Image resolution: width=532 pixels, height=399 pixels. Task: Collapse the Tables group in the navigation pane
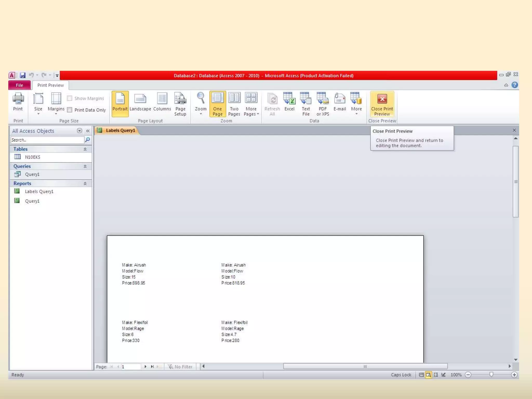point(85,149)
